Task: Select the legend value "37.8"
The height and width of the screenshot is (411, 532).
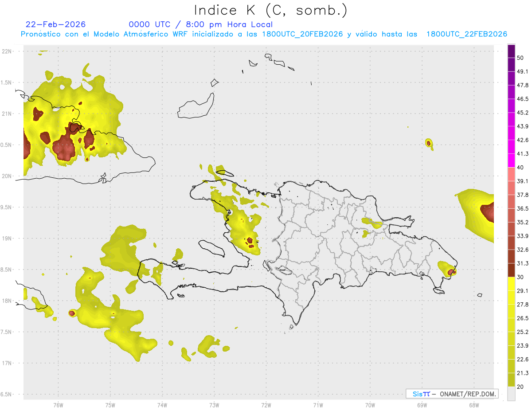Action: 523,195
